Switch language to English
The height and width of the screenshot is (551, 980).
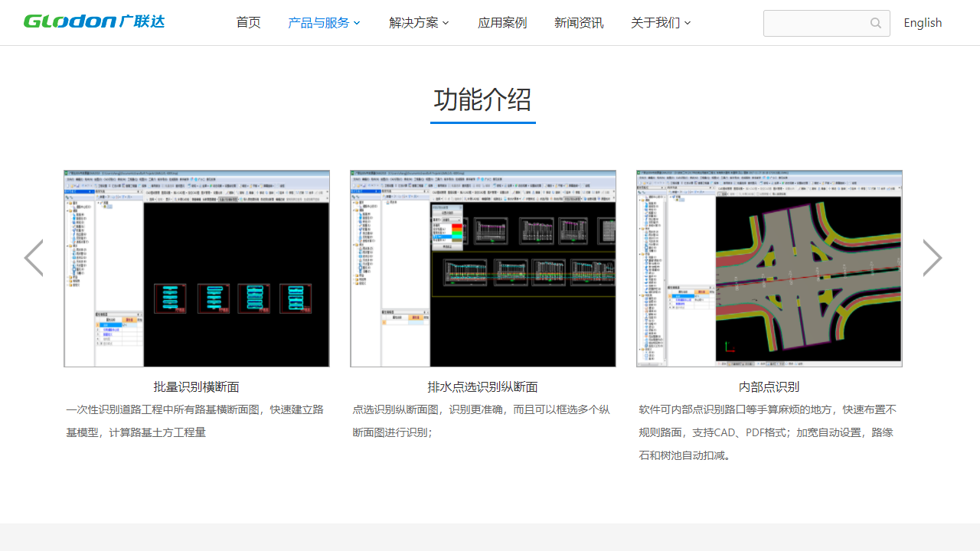coord(923,23)
